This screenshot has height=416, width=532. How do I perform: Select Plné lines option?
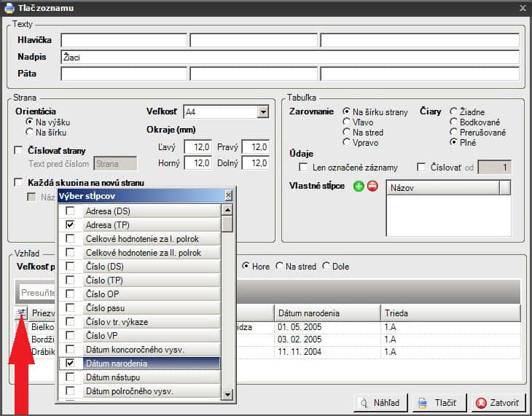click(x=453, y=142)
